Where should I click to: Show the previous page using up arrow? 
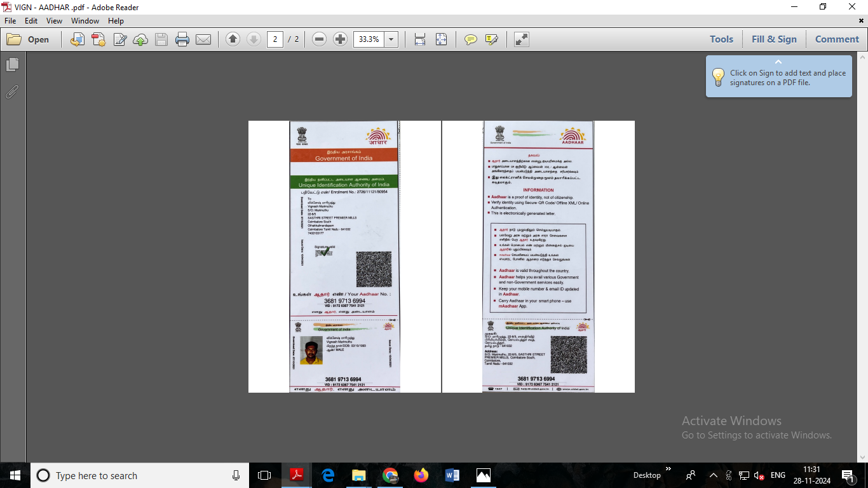pyautogui.click(x=233, y=39)
